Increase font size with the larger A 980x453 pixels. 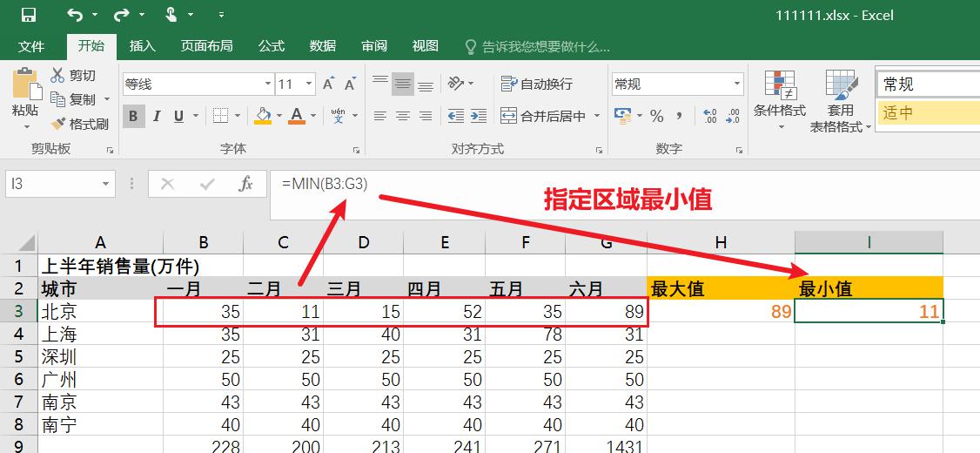pyautogui.click(x=328, y=84)
